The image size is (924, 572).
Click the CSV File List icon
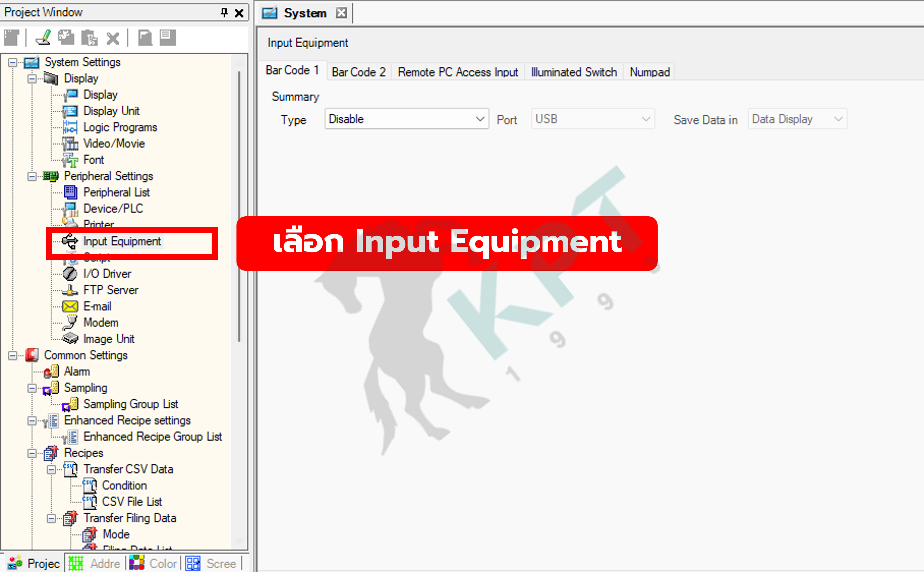tap(90, 502)
